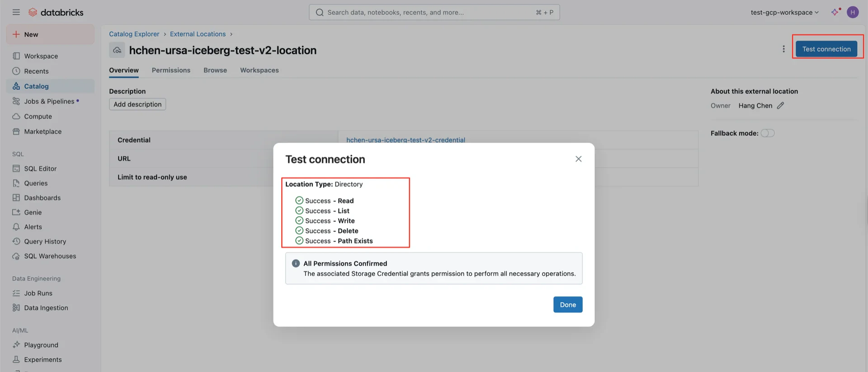Click the Queries icon
The height and width of the screenshot is (372, 868).
[x=16, y=183]
